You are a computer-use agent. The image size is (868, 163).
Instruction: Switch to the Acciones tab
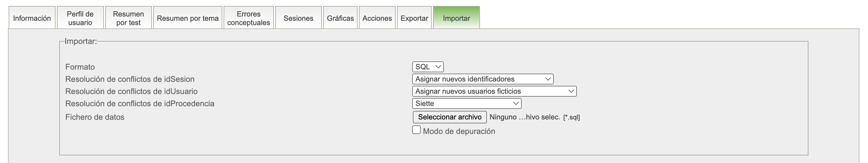pyautogui.click(x=377, y=18)
